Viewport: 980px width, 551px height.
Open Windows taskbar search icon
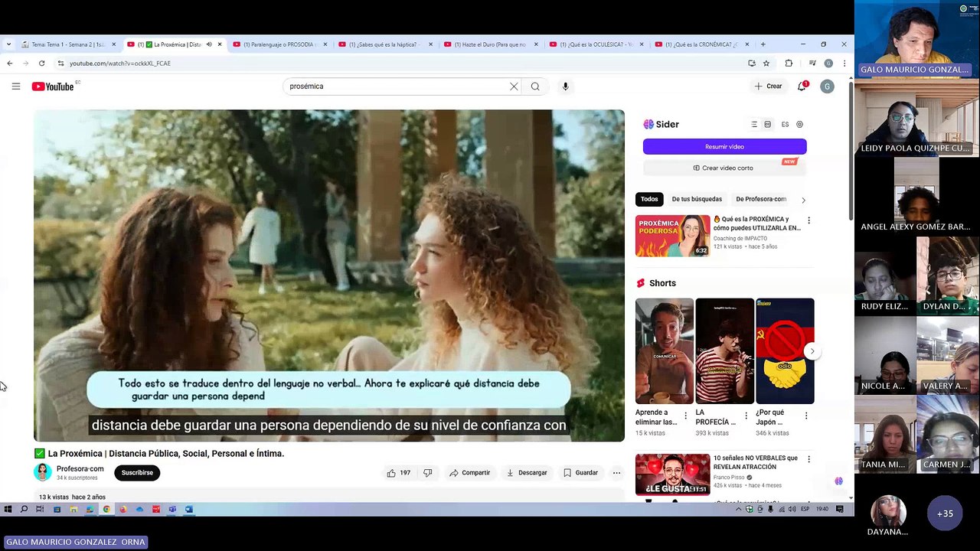point(24,509)
